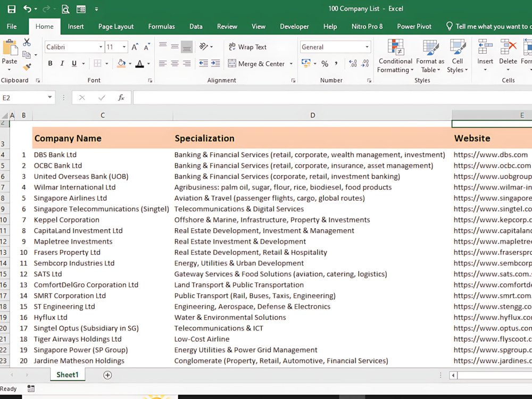Click the Save icon in quick access toolbar

coord(12,9)
